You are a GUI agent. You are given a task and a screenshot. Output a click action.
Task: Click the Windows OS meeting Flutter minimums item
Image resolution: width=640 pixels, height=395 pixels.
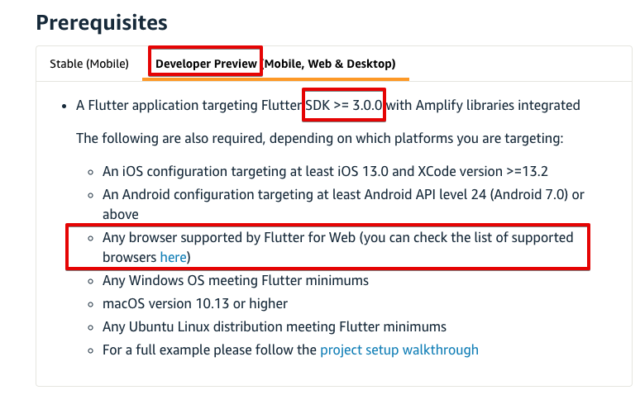click(x=236, y=281)
